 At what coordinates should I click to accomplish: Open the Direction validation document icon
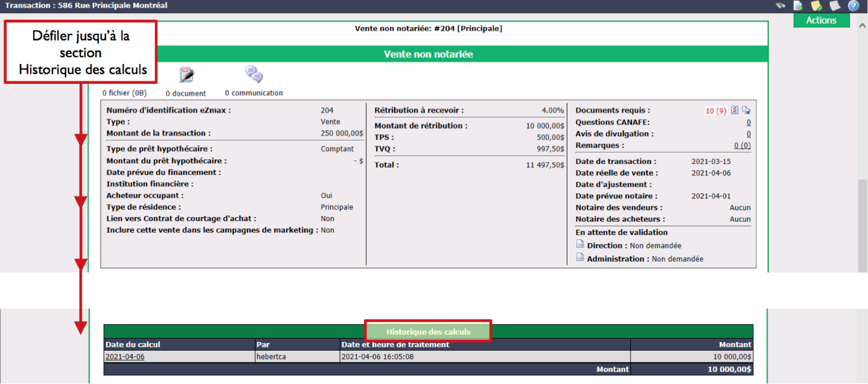click(580, 244)
